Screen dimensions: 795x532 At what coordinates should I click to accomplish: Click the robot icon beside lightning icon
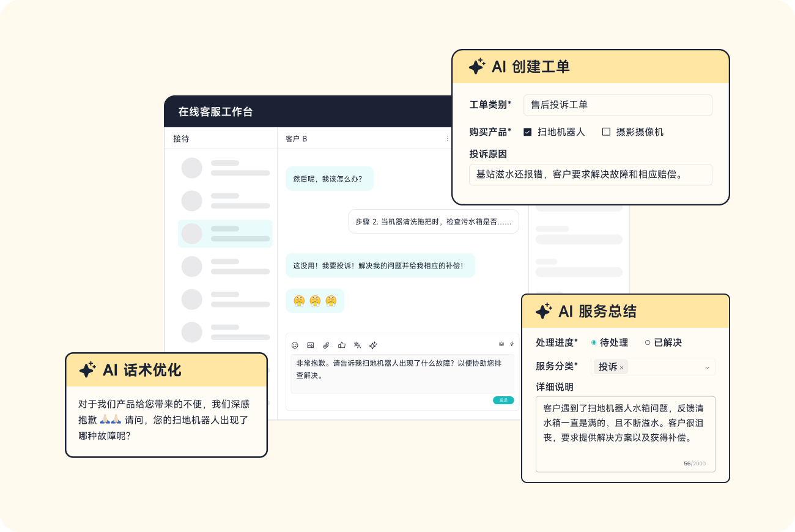coord(501,344)
